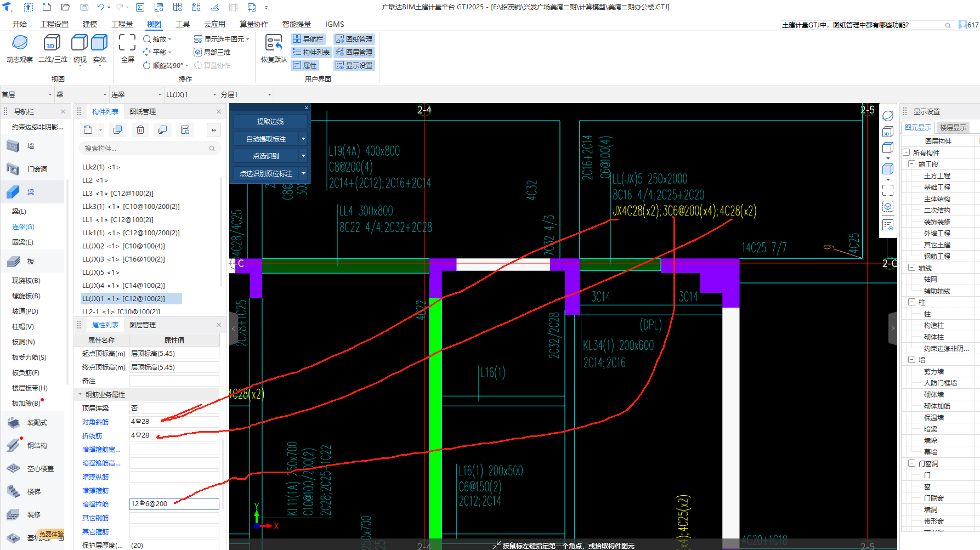The image size is (980, 550).
Task: Click the 动态观察 orbit view icon in ribbon
Action: point(20,43)
